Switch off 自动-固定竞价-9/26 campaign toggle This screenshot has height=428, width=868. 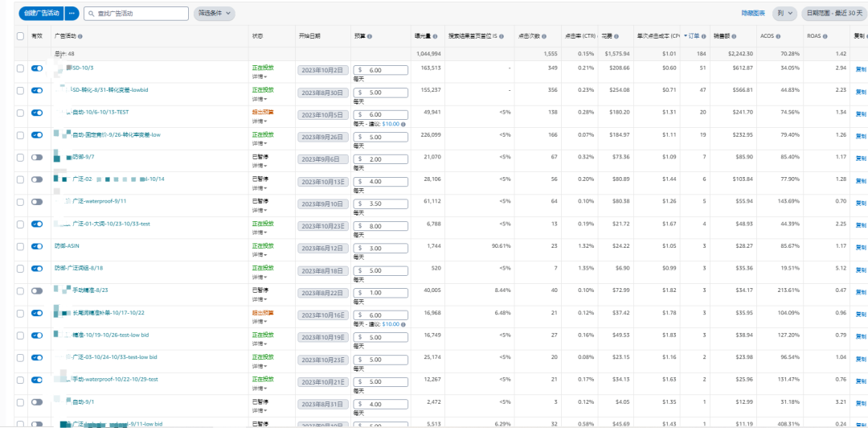pyautogui.click(x=37, y=134)
